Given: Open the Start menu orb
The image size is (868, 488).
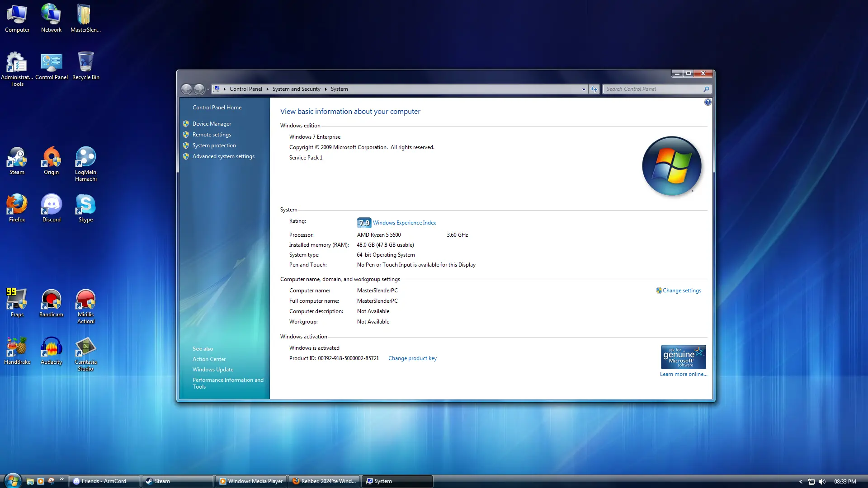Looking at the screenshot, I should [x=13, y=480].
